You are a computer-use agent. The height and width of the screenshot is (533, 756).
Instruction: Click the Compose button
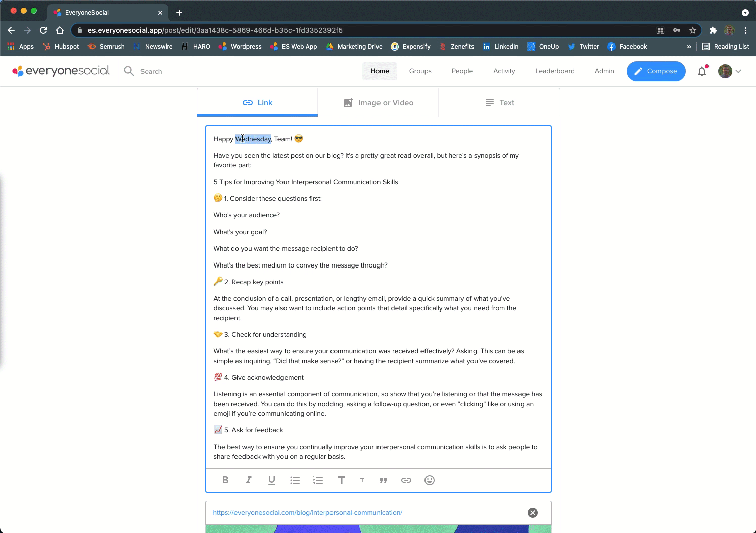(656, 71)
